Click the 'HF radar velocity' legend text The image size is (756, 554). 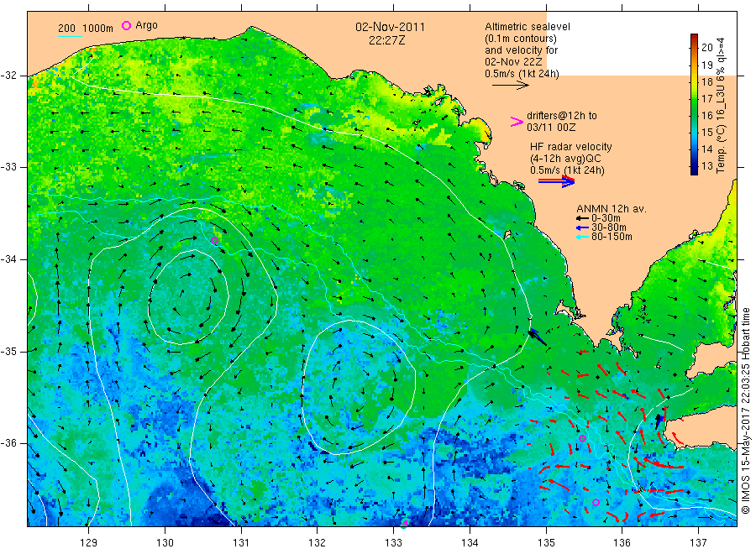[x=571, y=146]
